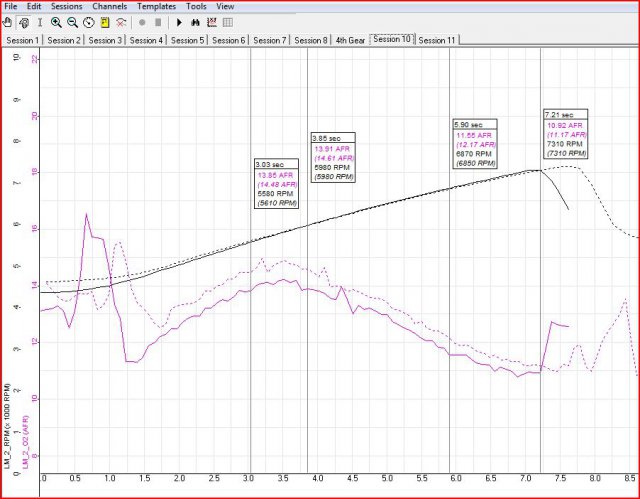Image resolution: width=640 pixels, height=499 pixels.
Task: Open the Tools menu
Action: [x=196, y=6]
